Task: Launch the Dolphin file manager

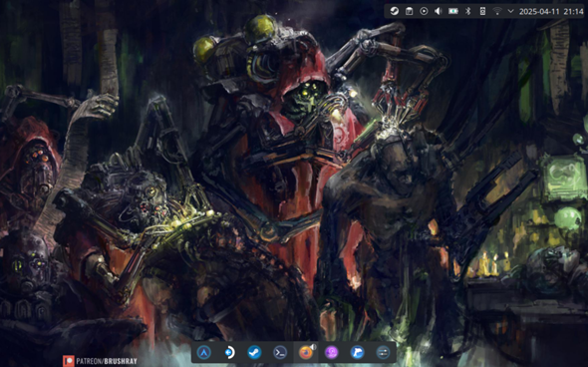Action: tap(357, 352)
